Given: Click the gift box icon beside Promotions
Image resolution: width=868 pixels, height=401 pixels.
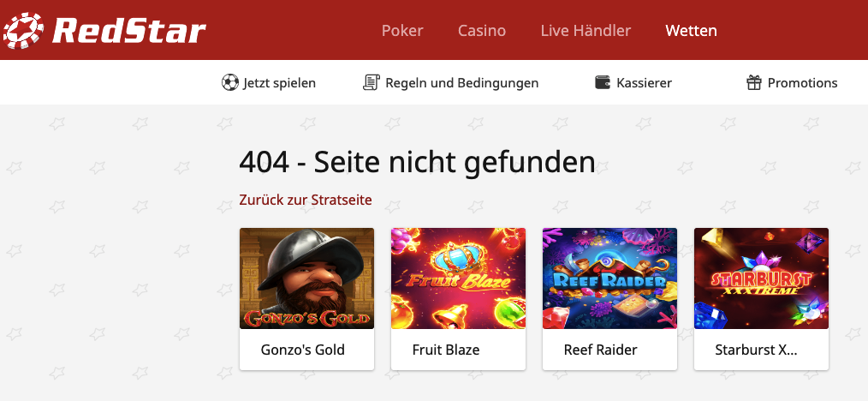Looking at the screenshot, I should click(x=754, y=83).
